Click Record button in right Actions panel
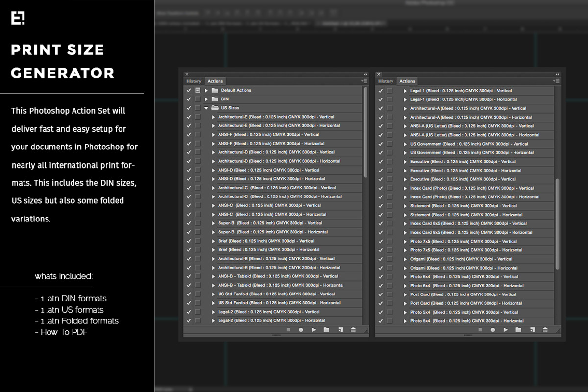Screen dimensions: 588x392 coord(493,330)
